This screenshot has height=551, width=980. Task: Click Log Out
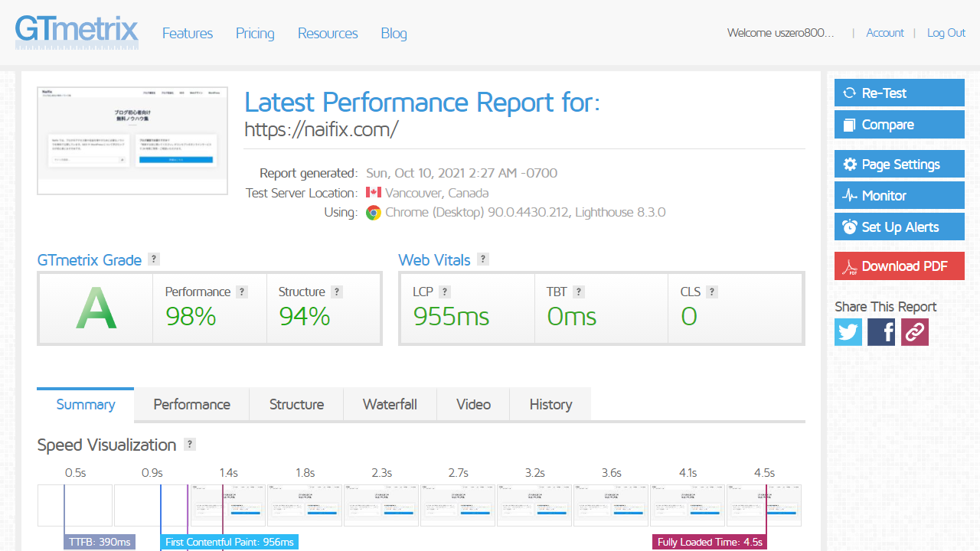pos(946,33)
